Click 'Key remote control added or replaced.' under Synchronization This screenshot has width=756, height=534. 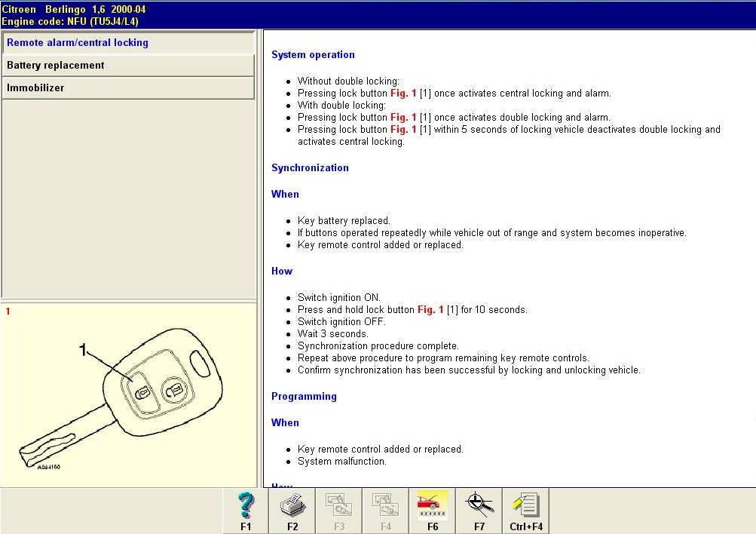(x=380, y=245)
